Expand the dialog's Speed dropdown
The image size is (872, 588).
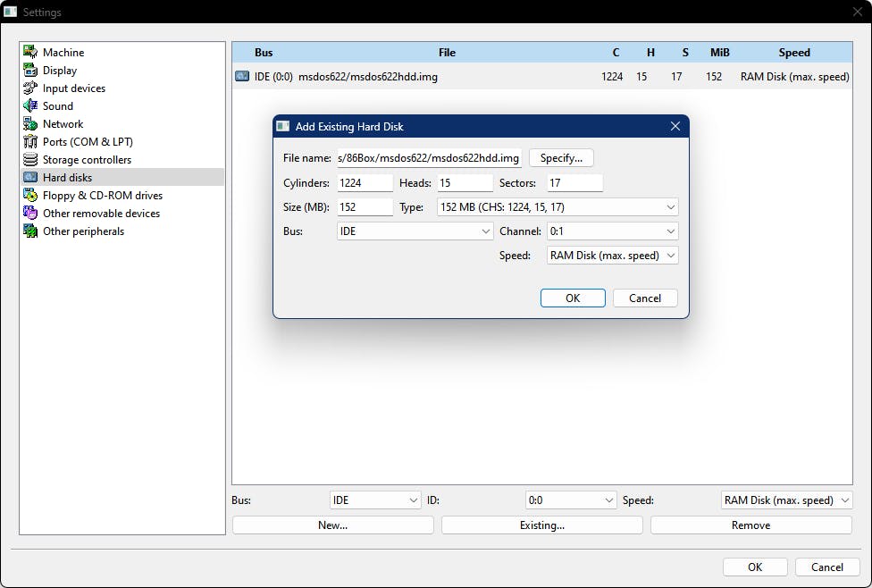coord(612,256)
